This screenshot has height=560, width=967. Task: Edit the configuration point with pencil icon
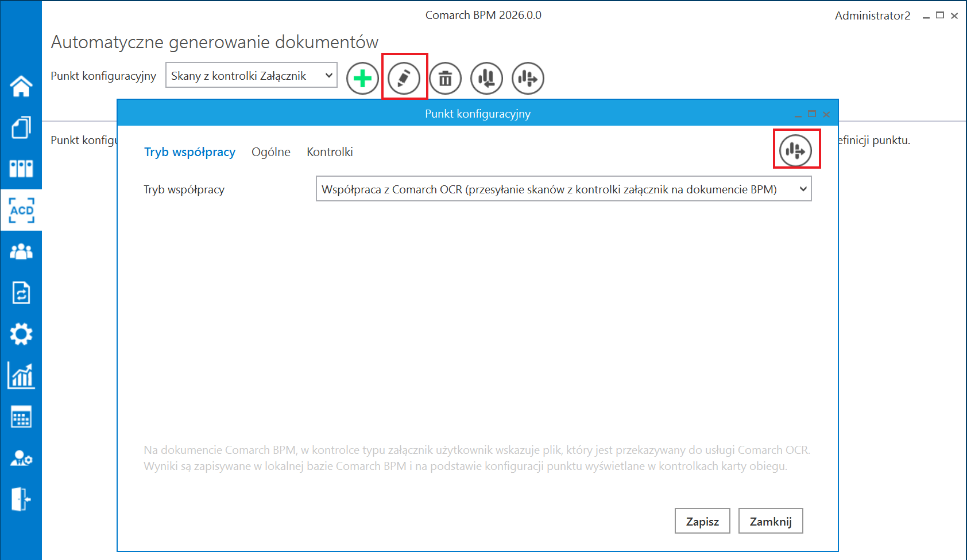pyautogui.click(x=404, y=78)
